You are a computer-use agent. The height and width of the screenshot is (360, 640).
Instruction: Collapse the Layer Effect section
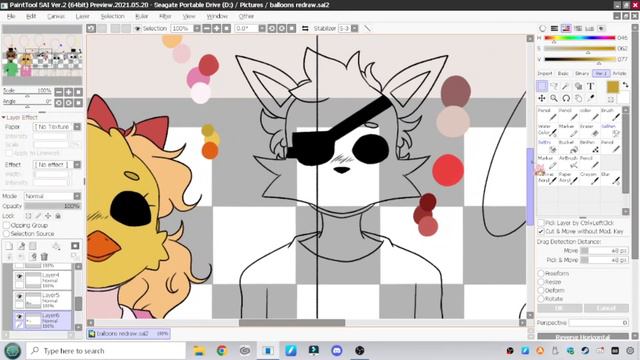[4, 118]
